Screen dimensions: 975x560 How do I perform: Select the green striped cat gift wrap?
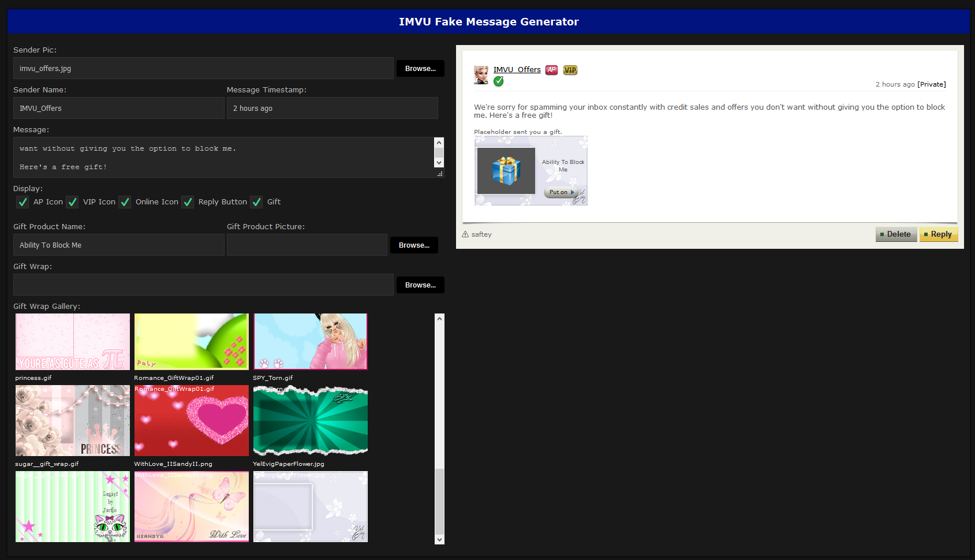(73, 507)
